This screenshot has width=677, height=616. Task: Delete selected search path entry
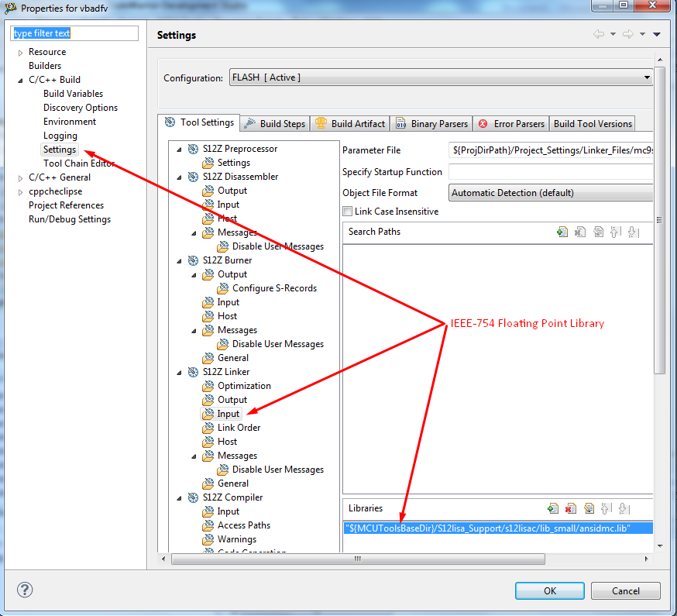point(580,232)
